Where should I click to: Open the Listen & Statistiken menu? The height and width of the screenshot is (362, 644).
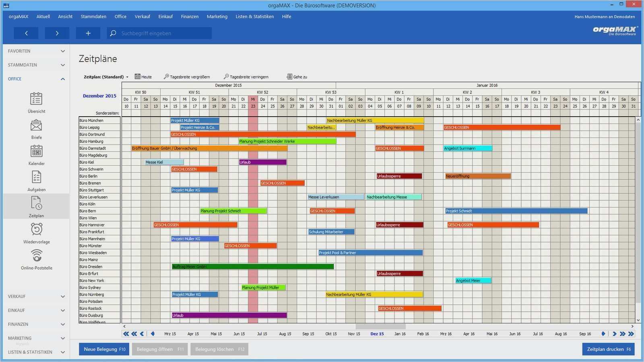[254, 16]
